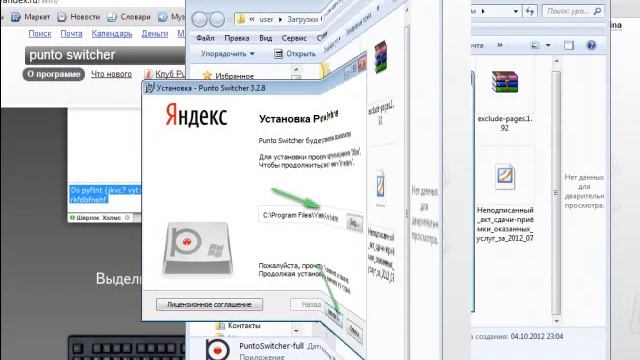
Task: Click the blue help icon in Explorer
Action: coord(591,45)
